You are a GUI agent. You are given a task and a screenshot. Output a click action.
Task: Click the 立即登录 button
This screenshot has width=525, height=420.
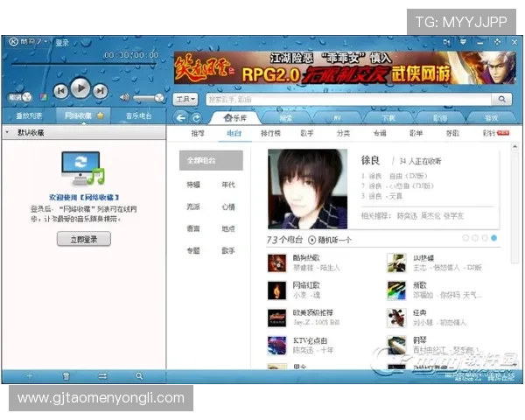[x=84, y=239]
